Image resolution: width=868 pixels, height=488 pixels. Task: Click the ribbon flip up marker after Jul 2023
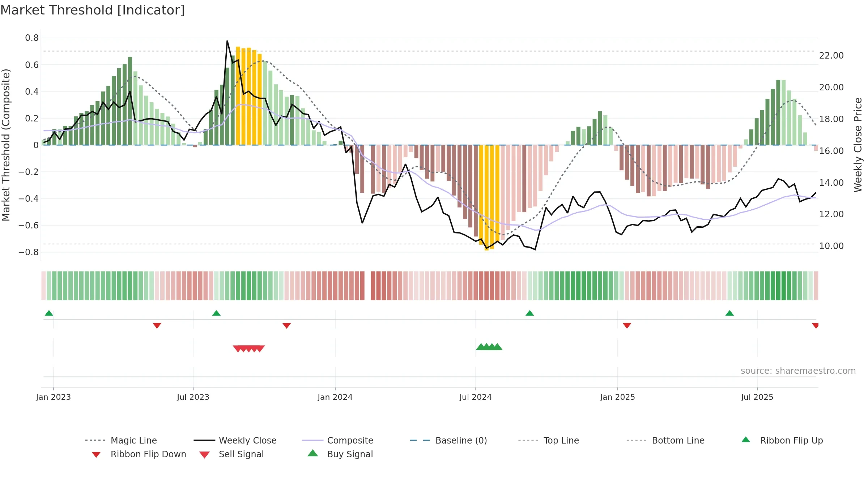(216, 313)
